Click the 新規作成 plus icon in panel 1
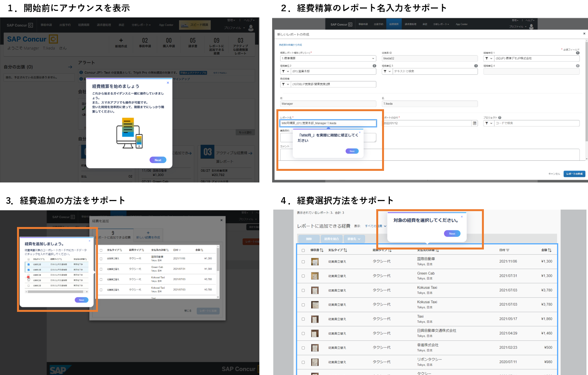Viewport: 588px width, 375px height. click(x=121, y=40)
